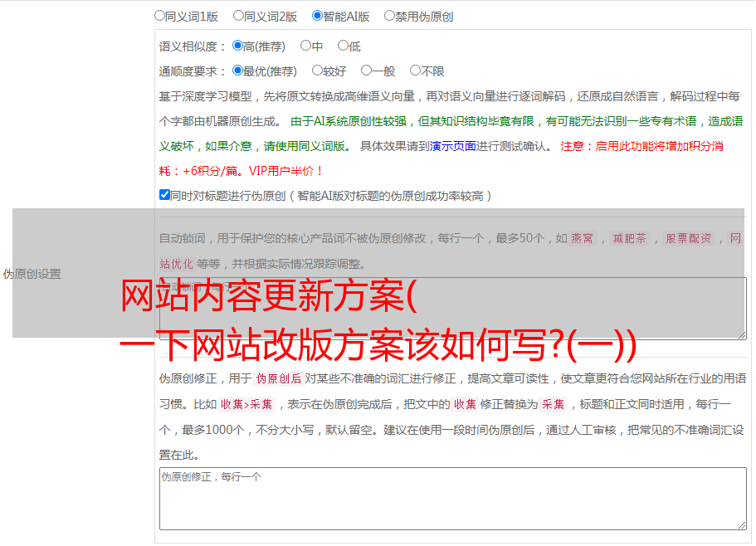Viewport: 756px width, 546px height.
Task: Set 通顺度要求 to 较好
Action: click(x=317, y=71)
